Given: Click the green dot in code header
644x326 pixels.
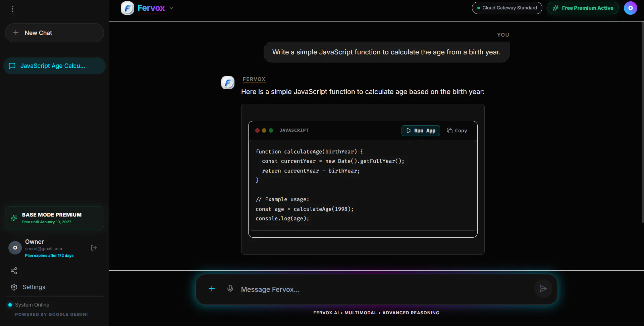Looking at the screenshot, I should (271, 131).
